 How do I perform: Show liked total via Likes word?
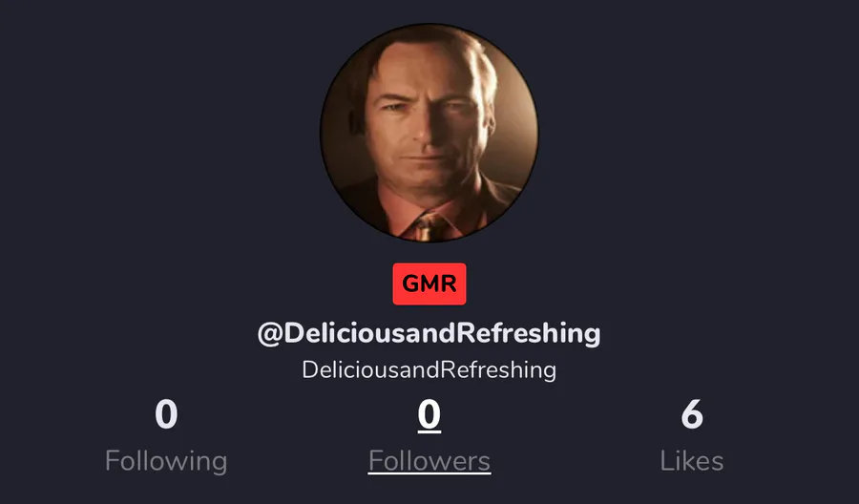(691, 461)
